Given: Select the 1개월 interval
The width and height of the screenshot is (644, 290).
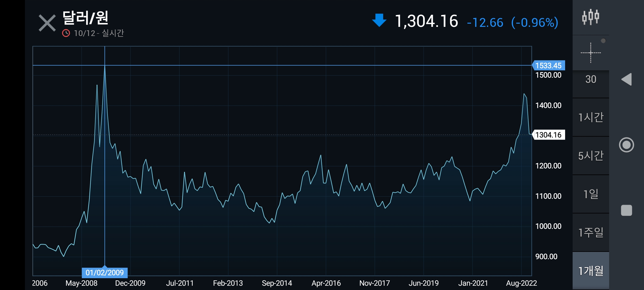Looking at the screenshot, I should (591, 271).
